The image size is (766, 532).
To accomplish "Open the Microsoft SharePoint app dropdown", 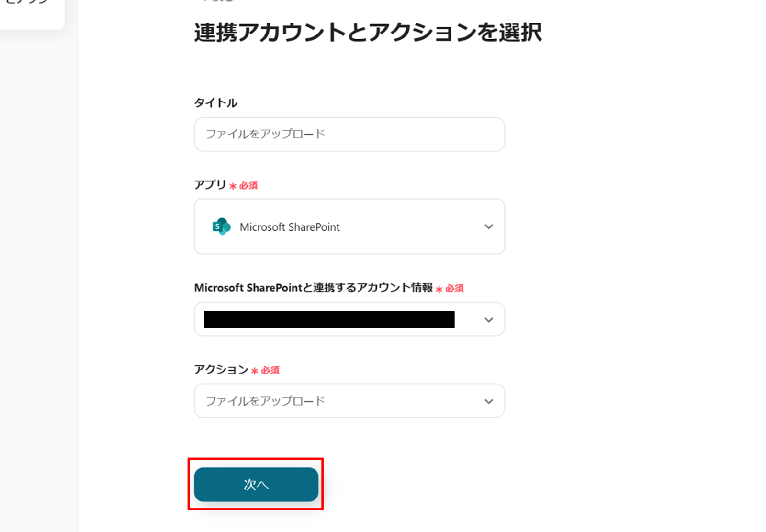I will 349,226.
